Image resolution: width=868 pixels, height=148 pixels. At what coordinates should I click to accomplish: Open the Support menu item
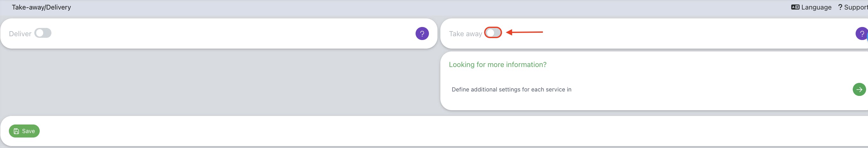(852, 7)
